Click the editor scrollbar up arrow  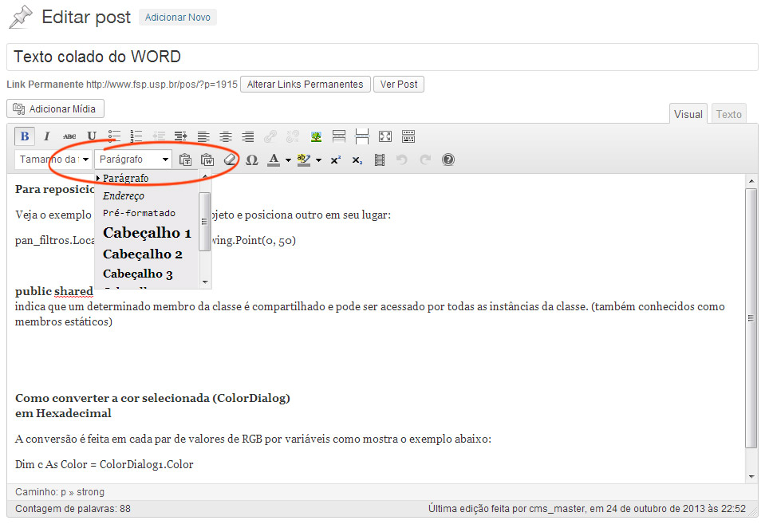pyautogui.click(x=751, y=181)
